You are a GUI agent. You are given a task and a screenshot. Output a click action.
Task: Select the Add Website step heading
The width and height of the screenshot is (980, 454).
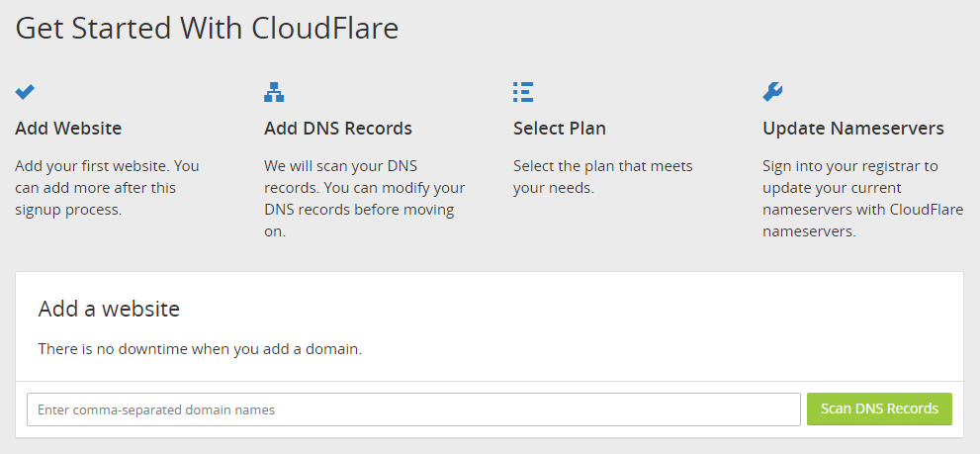coord(68,129)
